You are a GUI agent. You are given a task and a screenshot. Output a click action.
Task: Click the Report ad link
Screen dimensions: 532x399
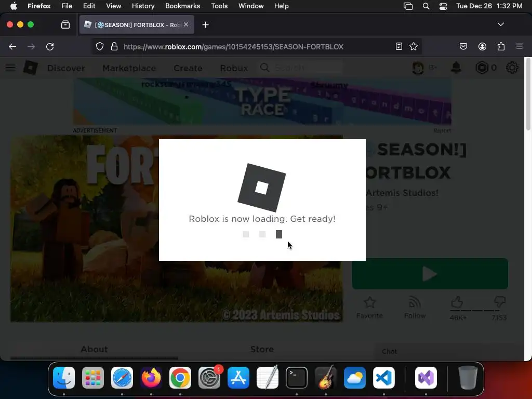point(442,130)
